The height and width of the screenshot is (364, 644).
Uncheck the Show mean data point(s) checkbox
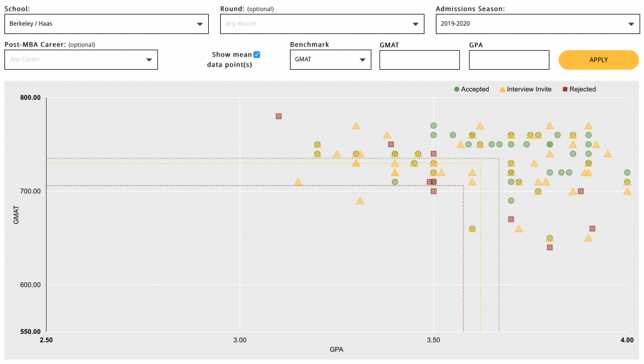tap(257, 55)
